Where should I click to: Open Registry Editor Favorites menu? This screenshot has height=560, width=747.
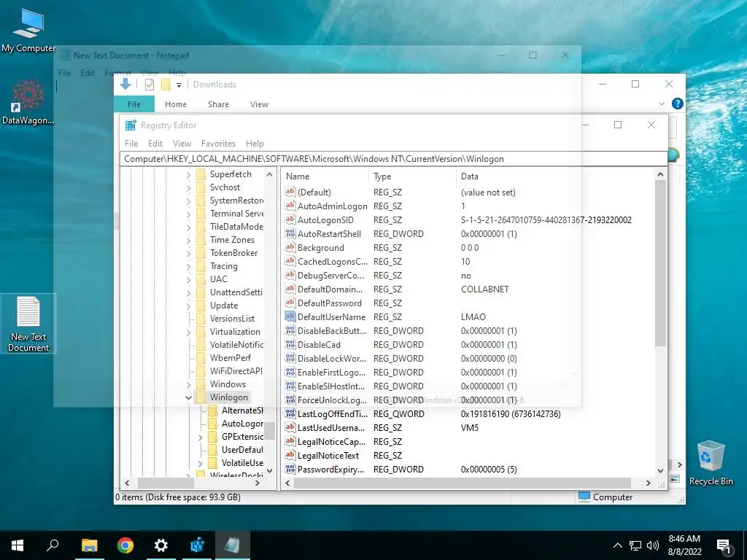[x=218, y=144]
